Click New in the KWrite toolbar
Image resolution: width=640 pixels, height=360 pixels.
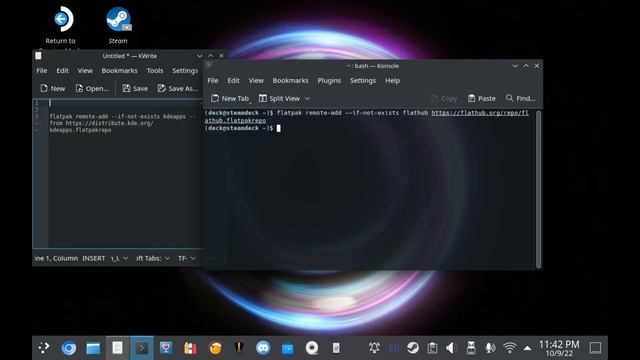pos(53,88)
